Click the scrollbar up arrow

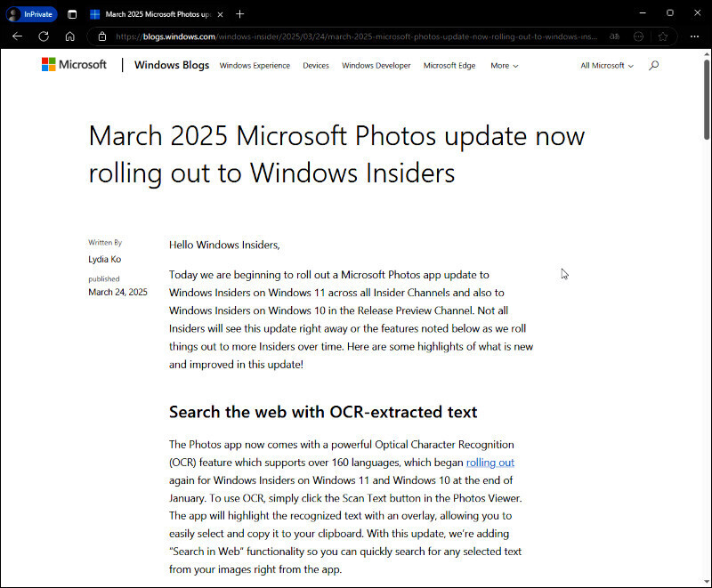(707, 54)
